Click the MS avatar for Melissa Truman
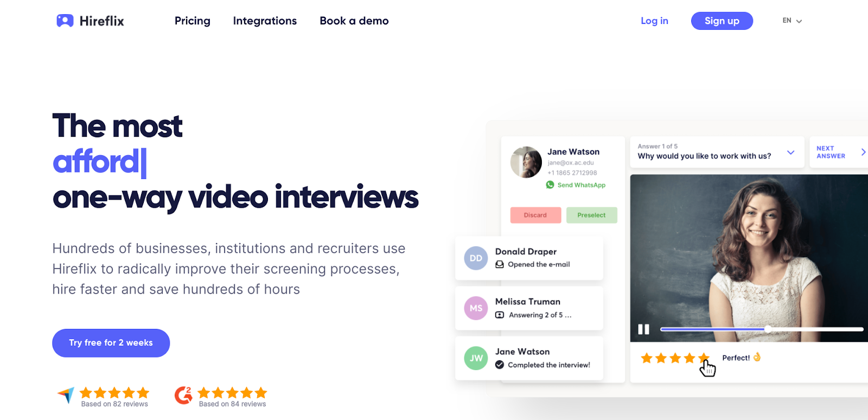This screenshot has height=420, width=868. tap(476, 308)
